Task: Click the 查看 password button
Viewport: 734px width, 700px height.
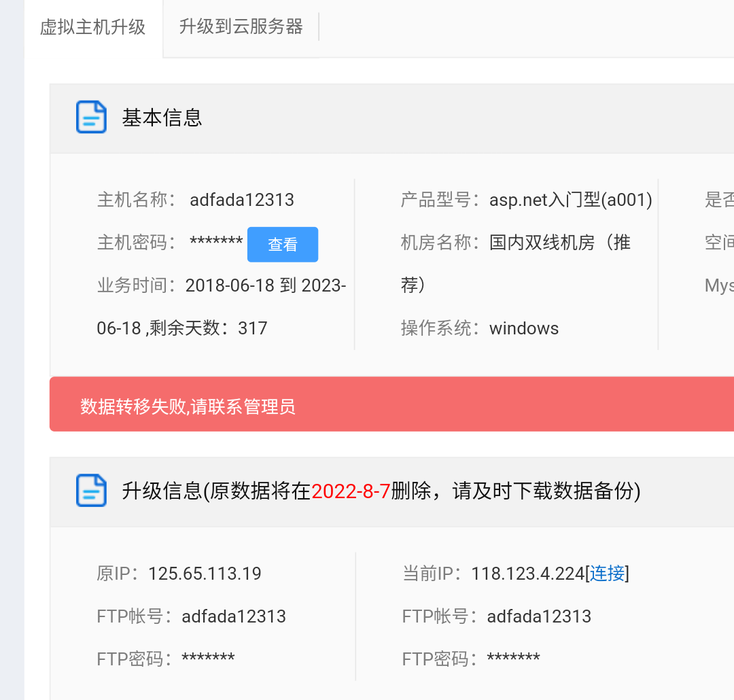Action: pos(282,245)
